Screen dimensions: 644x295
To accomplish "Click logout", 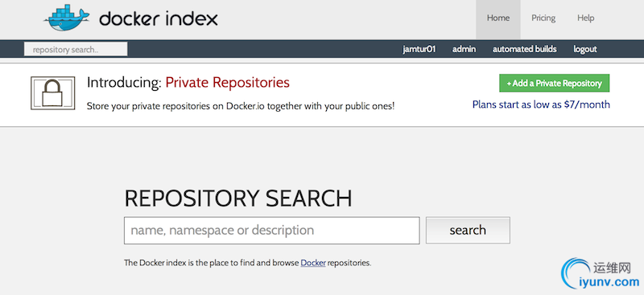I will coord(585,49).
